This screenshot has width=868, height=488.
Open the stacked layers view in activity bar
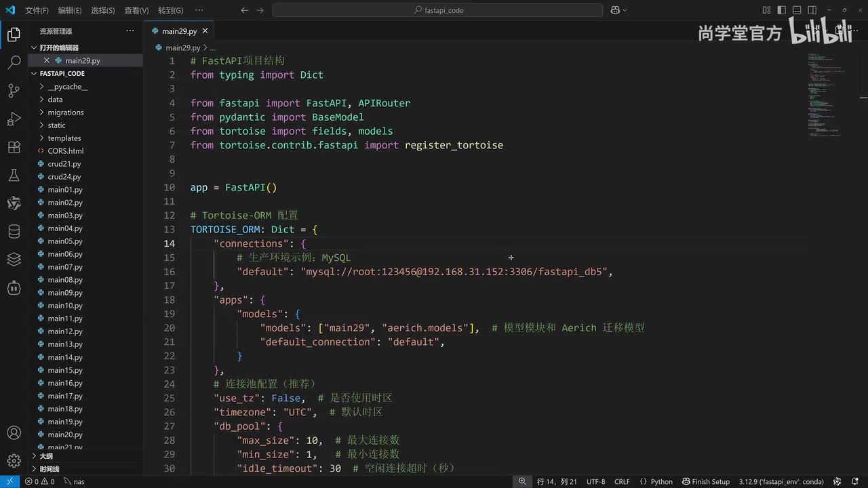14,260
